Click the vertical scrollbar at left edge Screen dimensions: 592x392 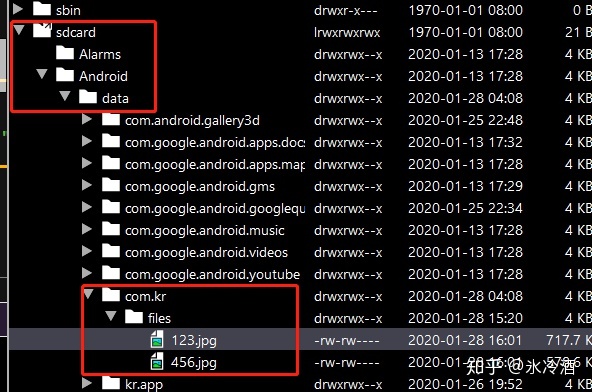(x=3, y=65)
